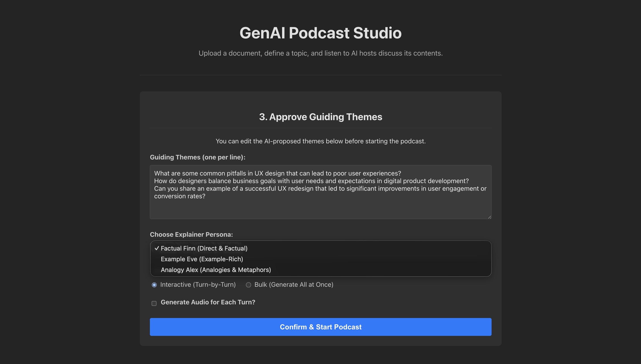Click the 'Choose Explainer Persona:' label
Image resolution: width=641 pixels, height=364 pixels.
click(x=191, y=234)
